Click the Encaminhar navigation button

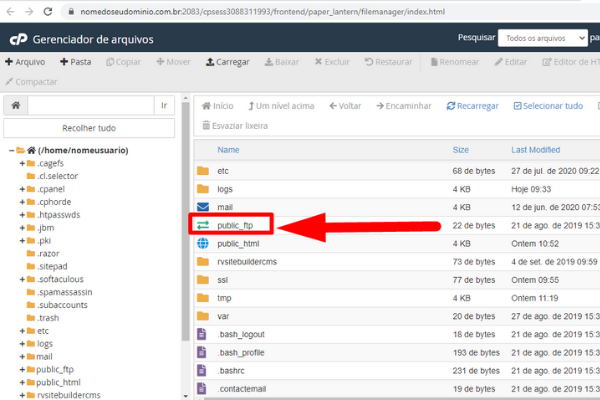(x=404, y=106)
